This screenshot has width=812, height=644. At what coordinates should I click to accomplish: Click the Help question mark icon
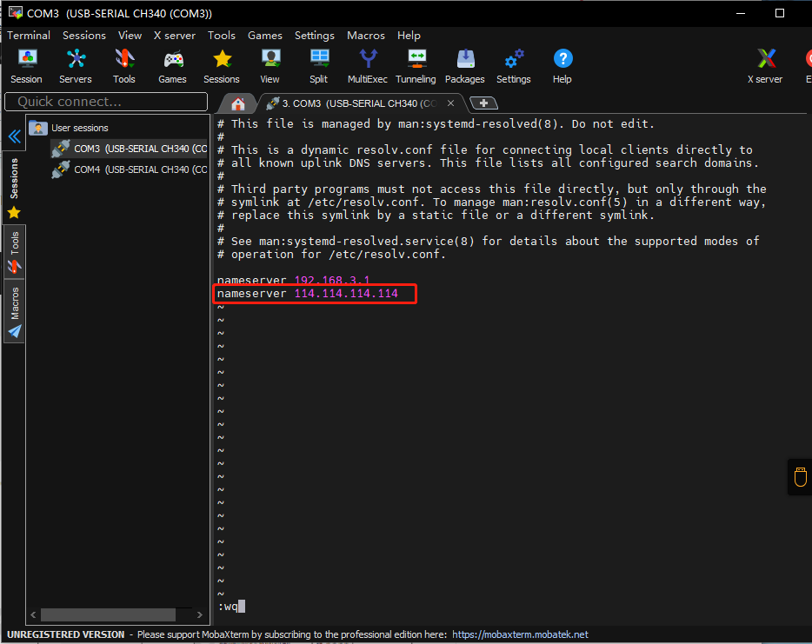point(562,66)
